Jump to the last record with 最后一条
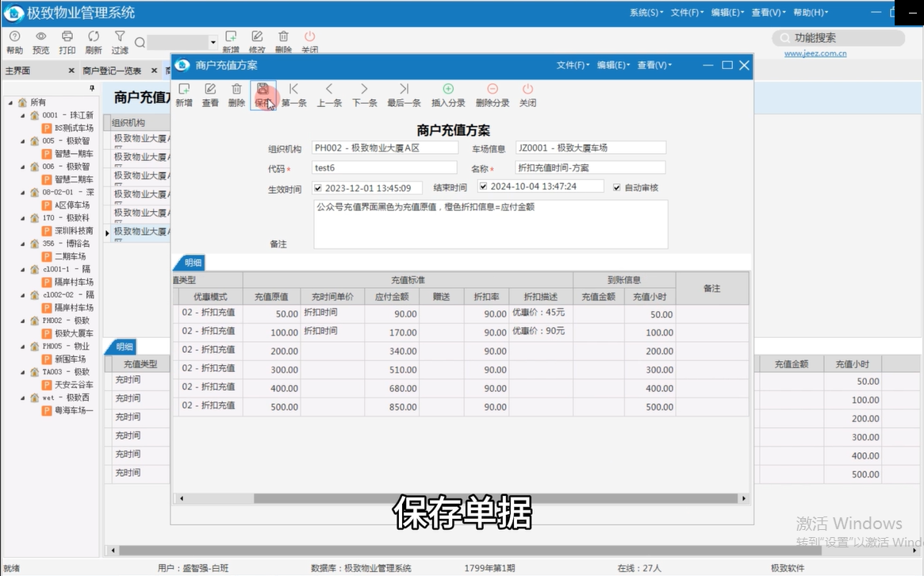924x576 pixels. click(404, 95)
